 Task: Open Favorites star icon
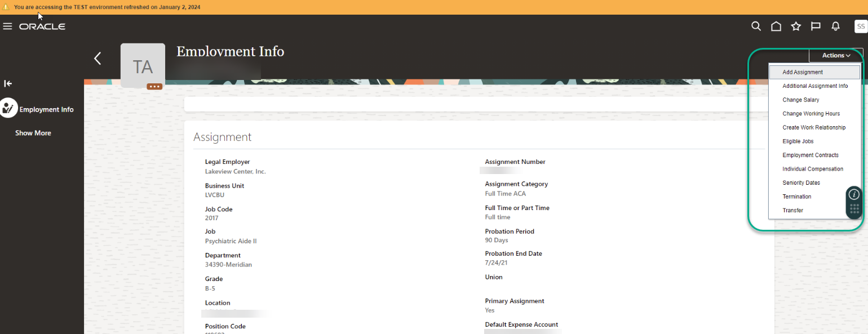[796, 26]
